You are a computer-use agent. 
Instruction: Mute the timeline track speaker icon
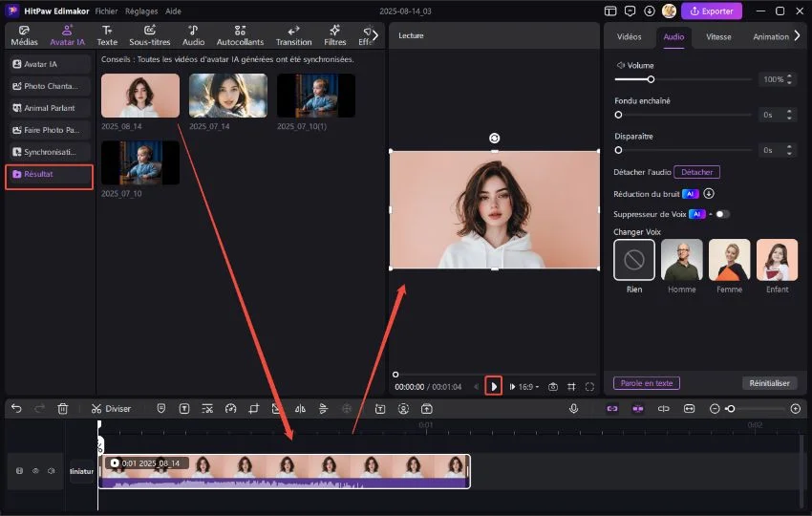point(52,471)
